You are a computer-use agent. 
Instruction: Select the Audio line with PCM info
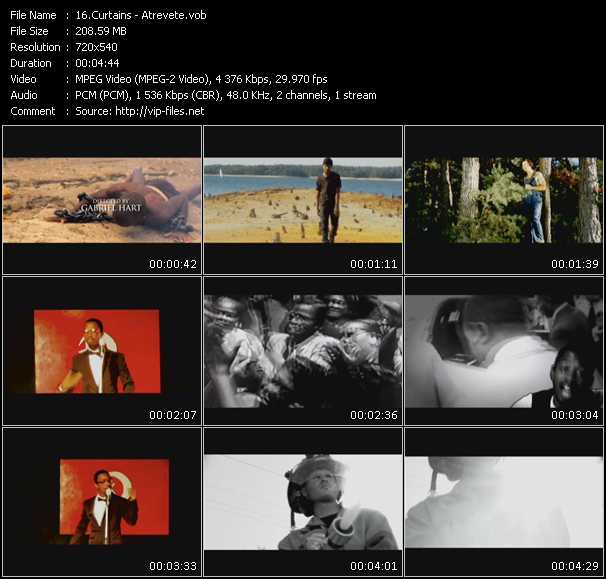click(x=226, y=95)
